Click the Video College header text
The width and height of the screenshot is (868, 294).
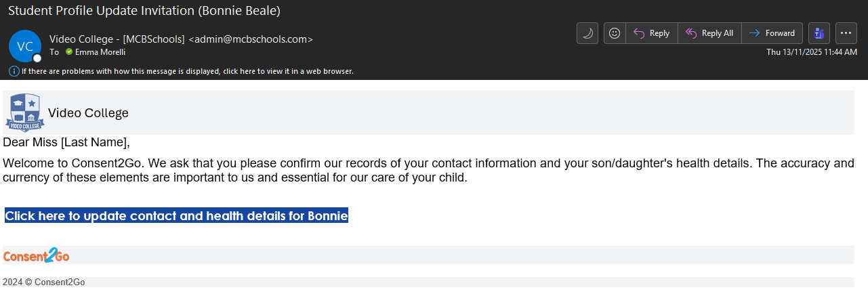pos(88,113)
